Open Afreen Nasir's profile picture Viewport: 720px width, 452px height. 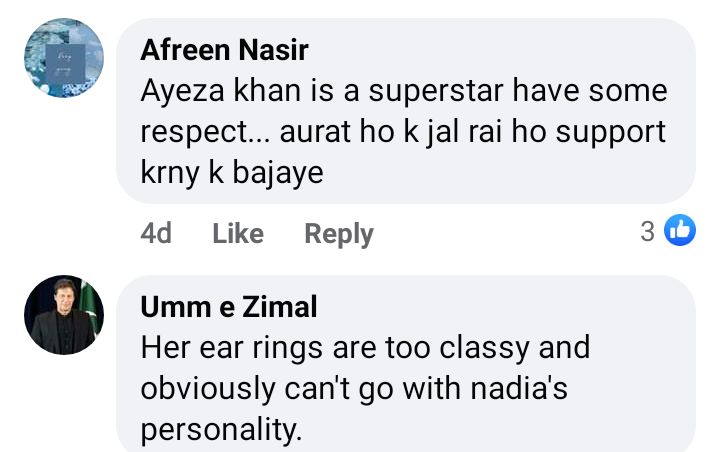[x=63, y=58]
